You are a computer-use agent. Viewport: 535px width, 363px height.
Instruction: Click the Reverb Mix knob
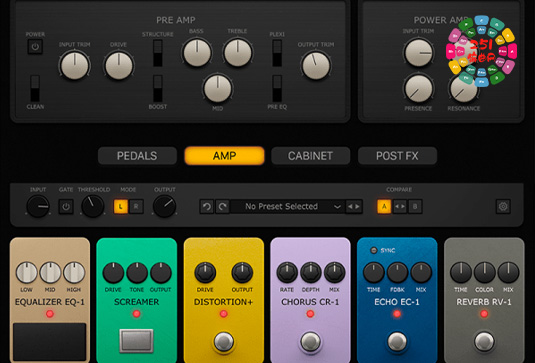coord(508,273)
